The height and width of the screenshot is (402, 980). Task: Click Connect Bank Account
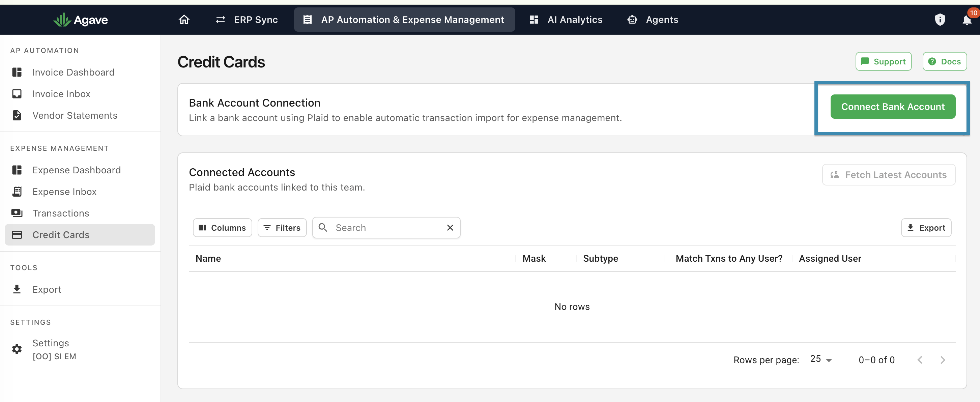[893, 107]
